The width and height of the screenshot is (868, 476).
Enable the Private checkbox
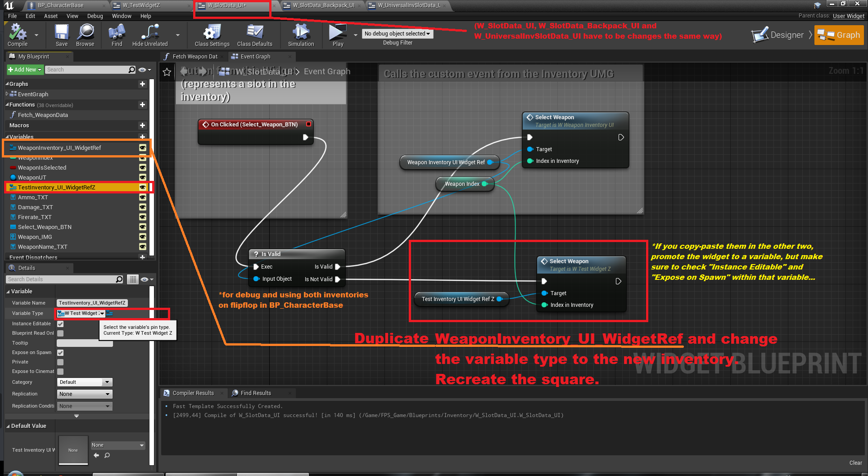click(60, 362)
